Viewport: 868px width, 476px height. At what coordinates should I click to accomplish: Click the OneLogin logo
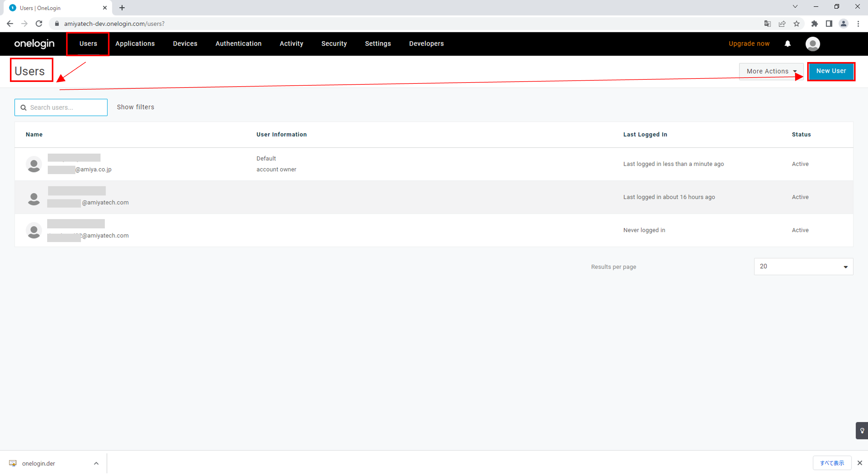(x=34, y=43)
